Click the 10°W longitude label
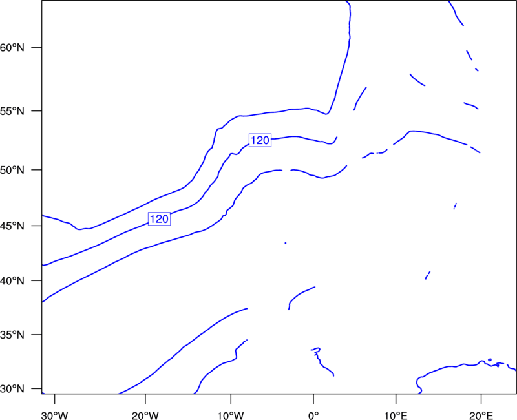The width and height of the screenshot is (517, 420). pyautogui.click(x=231, y=415)
